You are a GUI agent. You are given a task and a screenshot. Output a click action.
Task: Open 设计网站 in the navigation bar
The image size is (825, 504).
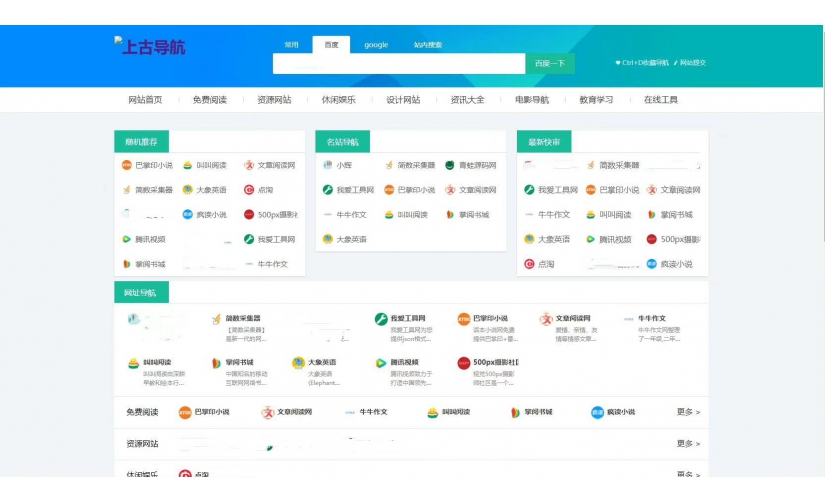point(403,99)
